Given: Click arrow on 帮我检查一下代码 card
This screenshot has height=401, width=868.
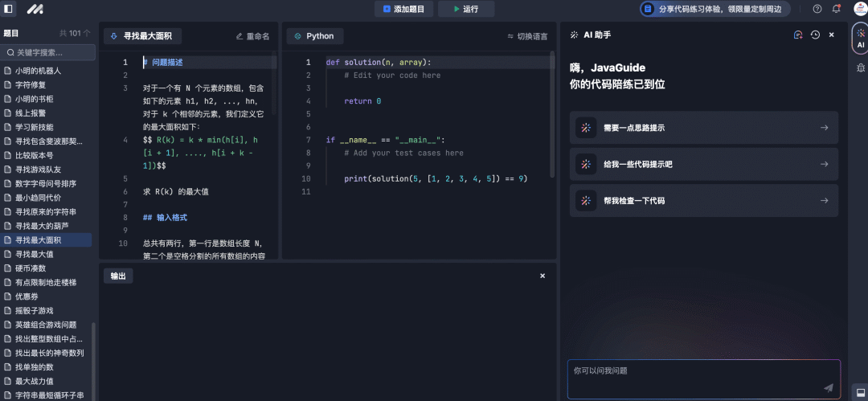Looking at the screenshot, I should coord(825,201).
